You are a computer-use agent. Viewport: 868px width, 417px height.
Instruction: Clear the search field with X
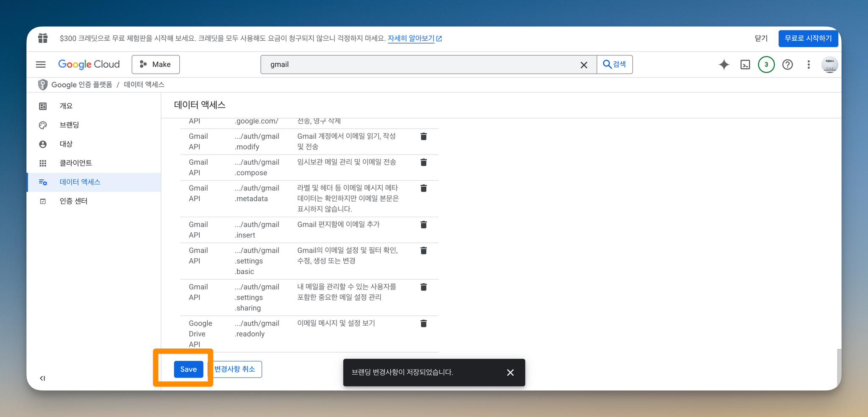point(584,65)
